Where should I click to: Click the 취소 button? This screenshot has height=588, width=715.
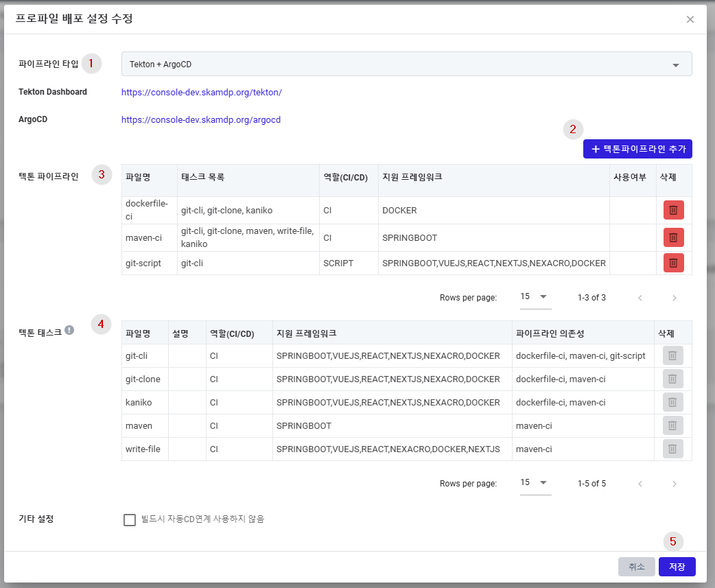pos(637,567)
